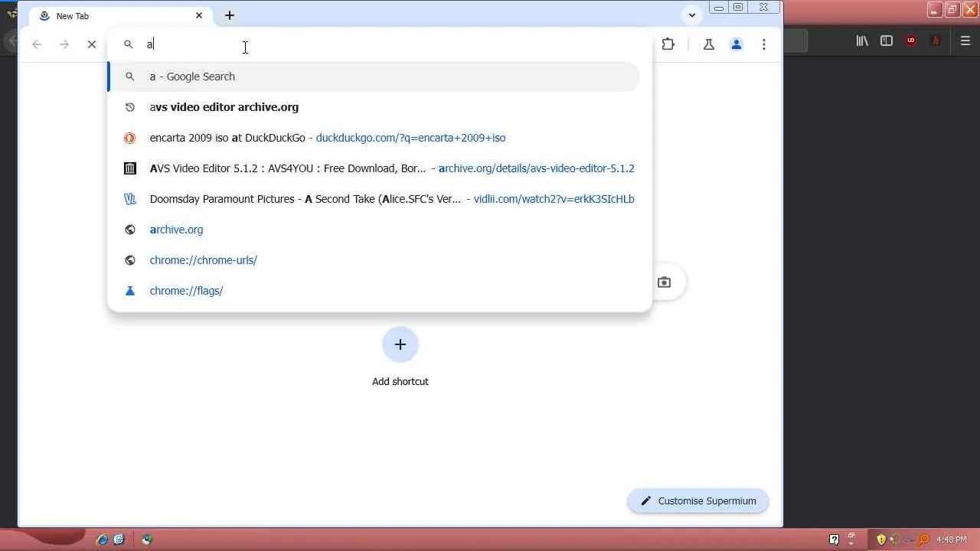Toggle the sidebar icon in background browser window
The width and height of the screenshot is (980, 551).
(x=887, y=41)
